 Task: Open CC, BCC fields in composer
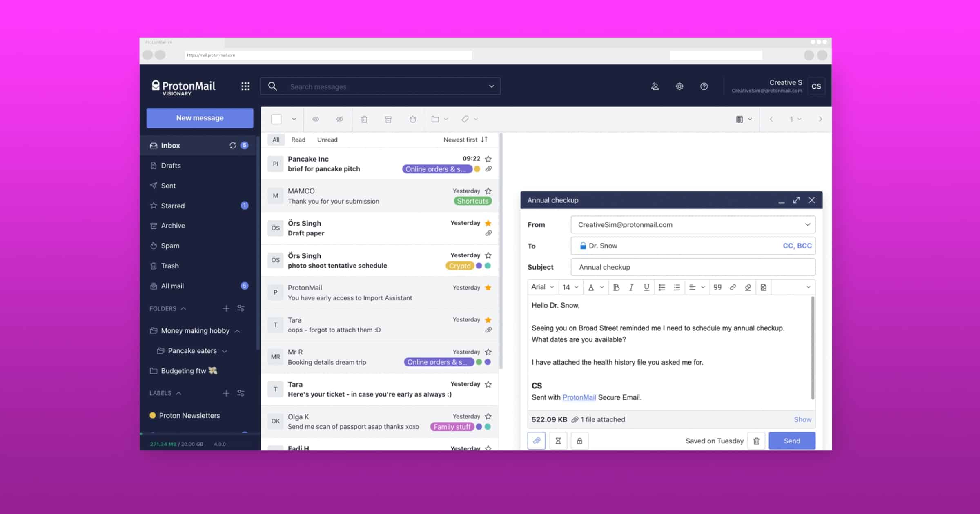[x=796, y=246]
